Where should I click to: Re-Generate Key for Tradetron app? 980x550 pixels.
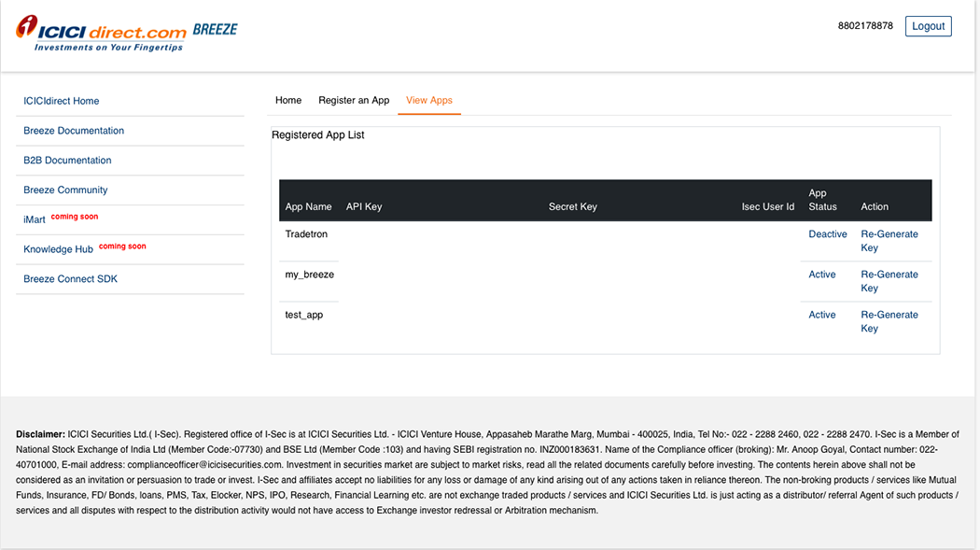(x=889, y=241)
